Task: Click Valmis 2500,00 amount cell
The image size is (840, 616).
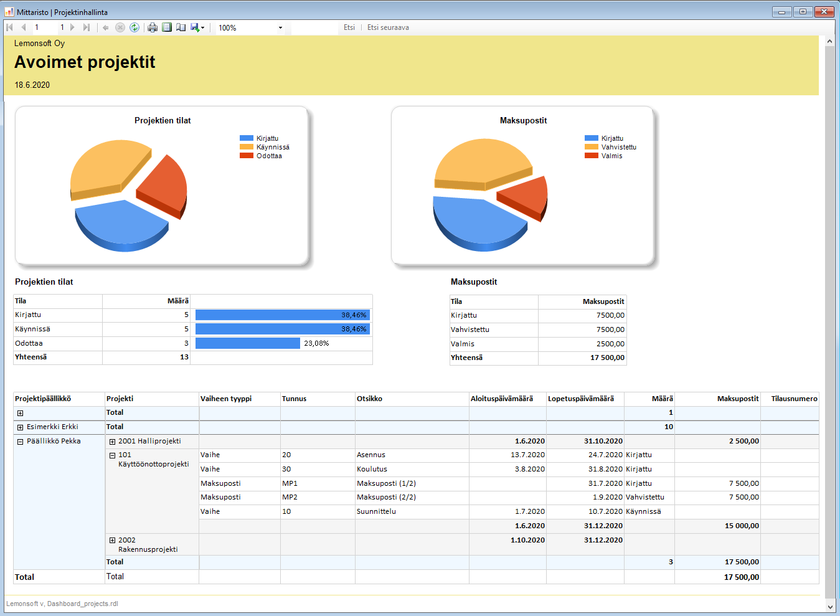Action: pyautogui.click(x=582, y=344)
